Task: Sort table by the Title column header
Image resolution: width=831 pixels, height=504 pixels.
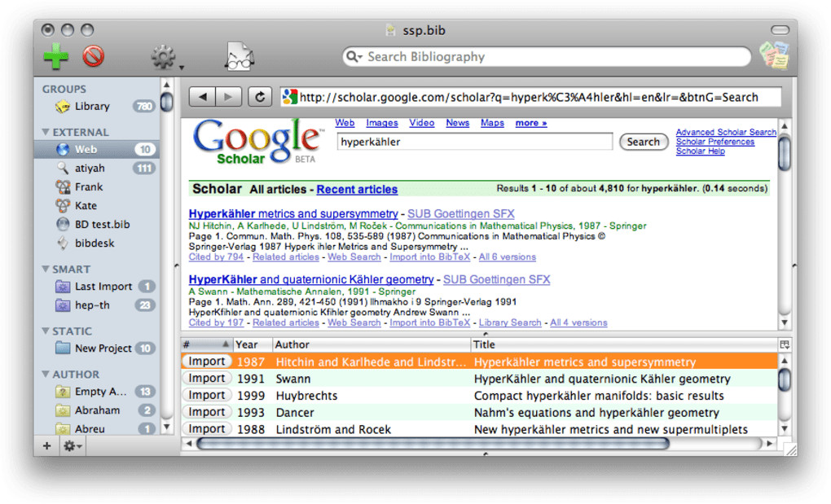Action: (x=624, y=344)
